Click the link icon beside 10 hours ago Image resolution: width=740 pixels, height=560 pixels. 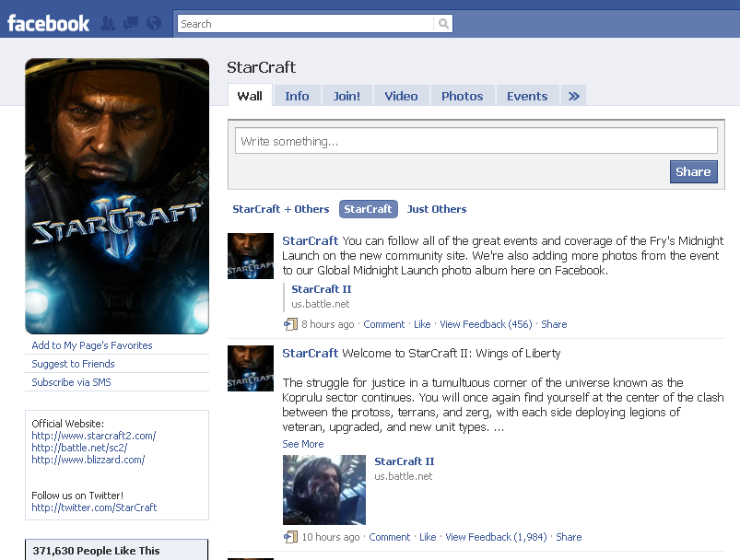(290, 537)
